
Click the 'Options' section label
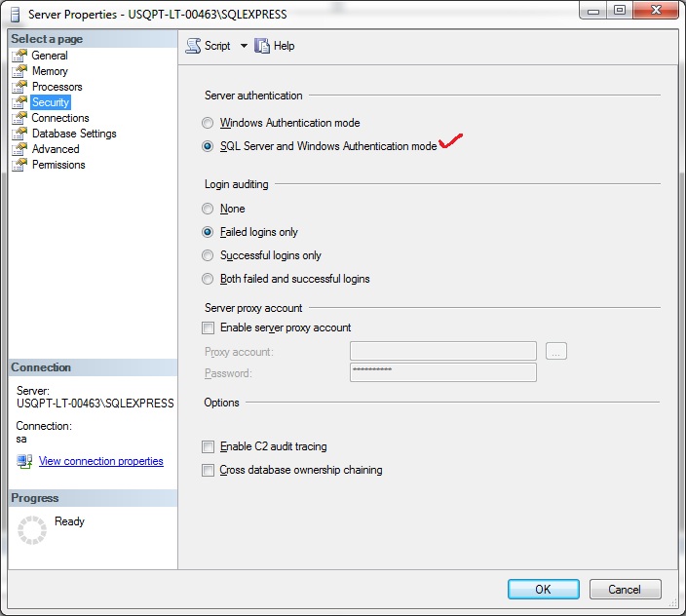[221, 403]
